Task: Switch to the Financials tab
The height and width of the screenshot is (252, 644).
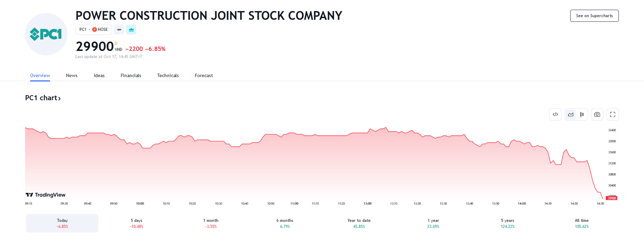Action: [x=131, y=75]
